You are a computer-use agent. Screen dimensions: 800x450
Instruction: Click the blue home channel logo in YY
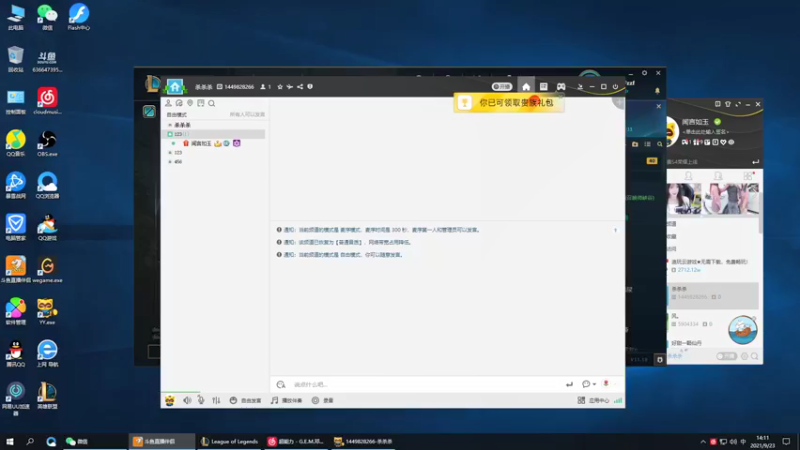pos(174,87)
